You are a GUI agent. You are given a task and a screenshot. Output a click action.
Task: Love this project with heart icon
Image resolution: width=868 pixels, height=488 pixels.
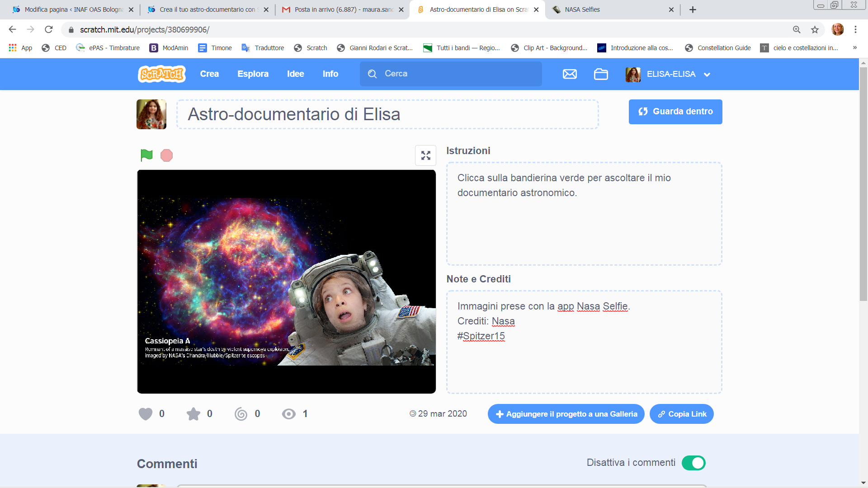point(146,414)
